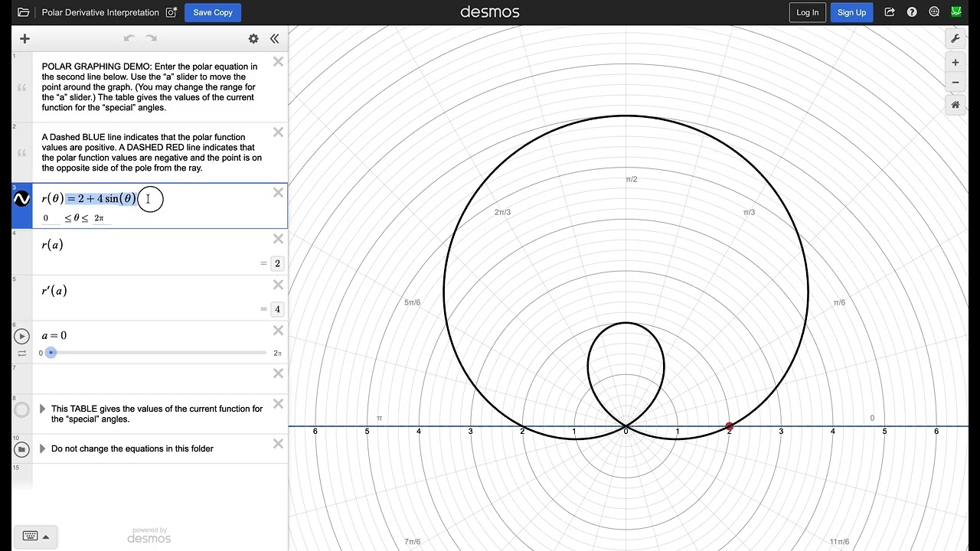Redo the last edit
980x551 pixels.
(x=152, y=38)
